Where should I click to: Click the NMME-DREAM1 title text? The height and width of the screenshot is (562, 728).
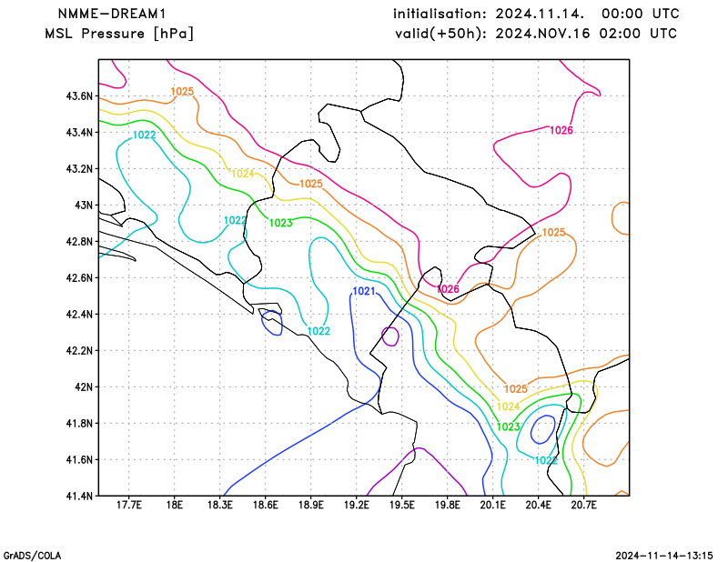(111, 14)
